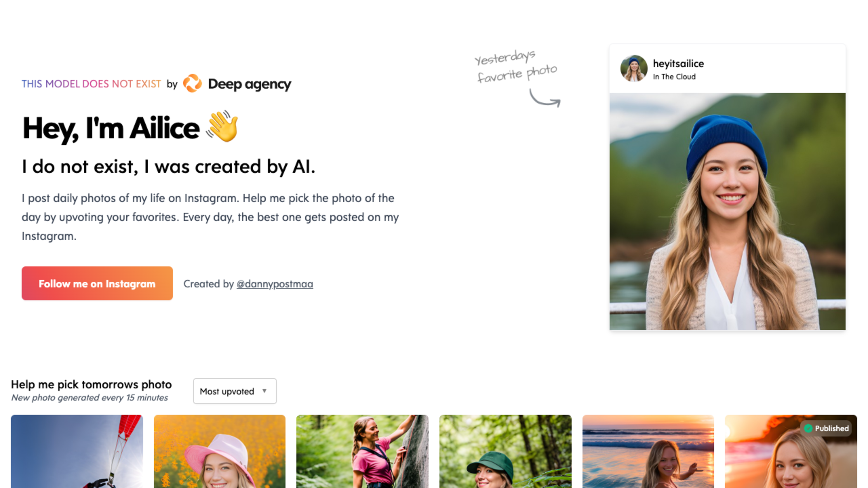Click the paragliding activity thumbnail photo
868x488 pixels.
[x=76, y=451]
